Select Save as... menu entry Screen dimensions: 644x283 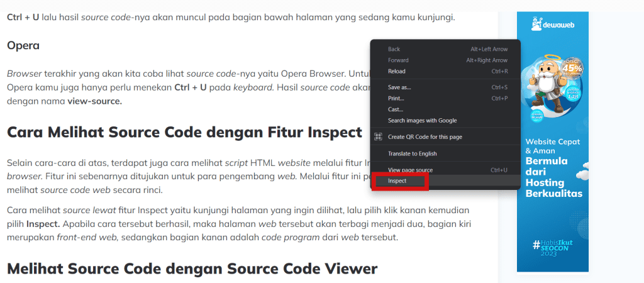coord(399,87)
